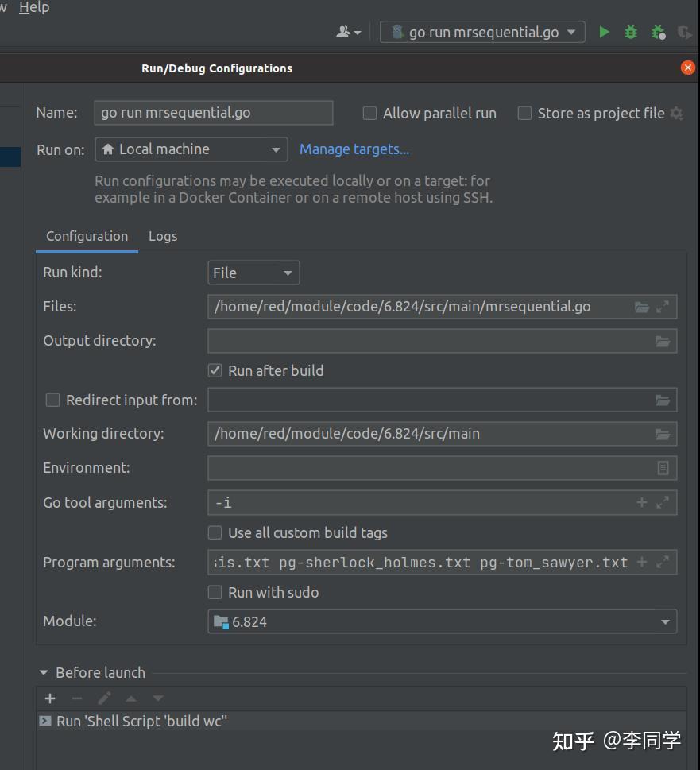Browse for file in Files field
This screenshot has height=770, width=700.
point(642,307)
